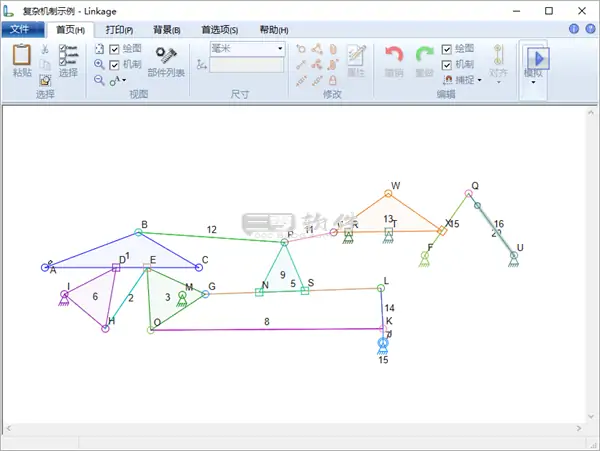
Task: Toggle 绘图 checkbox in 视图 group
Action: (x=114, y=49)
